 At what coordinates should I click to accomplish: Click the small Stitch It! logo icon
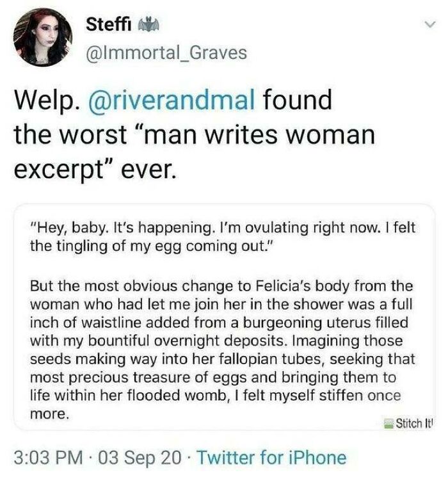(389, 423)
